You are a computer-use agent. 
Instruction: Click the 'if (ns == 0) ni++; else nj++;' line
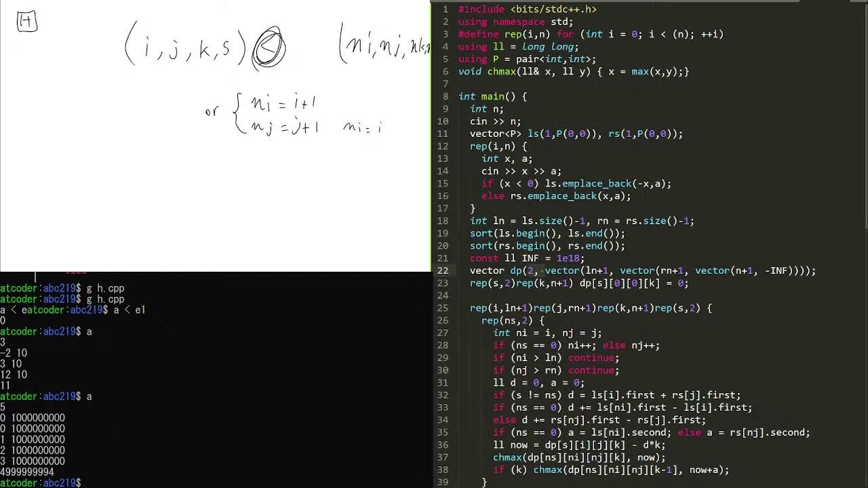(576, 345)
